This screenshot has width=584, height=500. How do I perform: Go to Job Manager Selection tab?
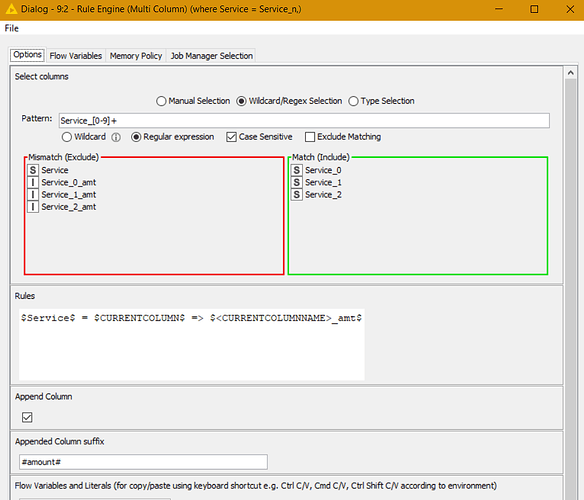tap(212, 56)
